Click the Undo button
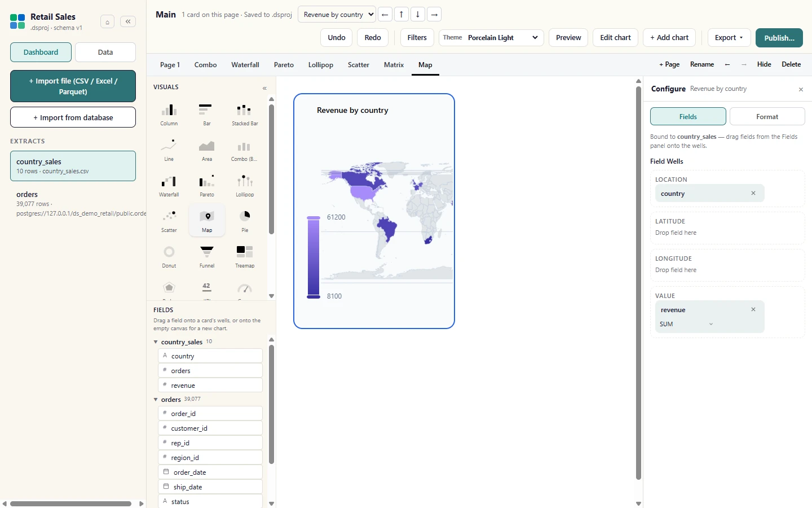This screenshot has width=812, height=508. 337,38
